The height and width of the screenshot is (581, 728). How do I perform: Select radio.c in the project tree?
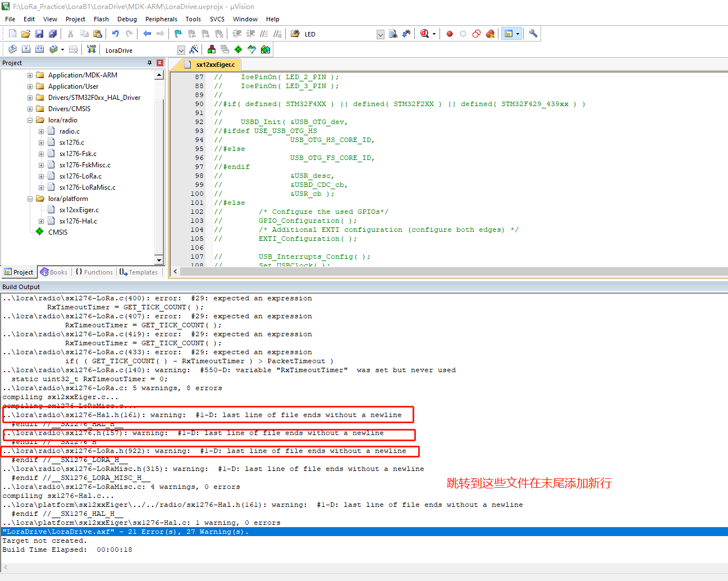[x=69, y=131]
